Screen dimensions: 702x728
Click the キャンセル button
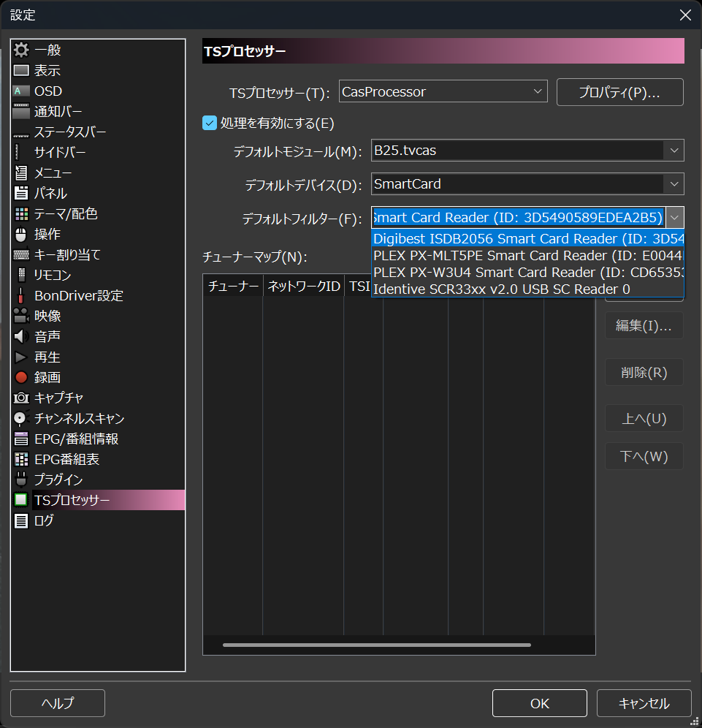click(x=644, y=703)
